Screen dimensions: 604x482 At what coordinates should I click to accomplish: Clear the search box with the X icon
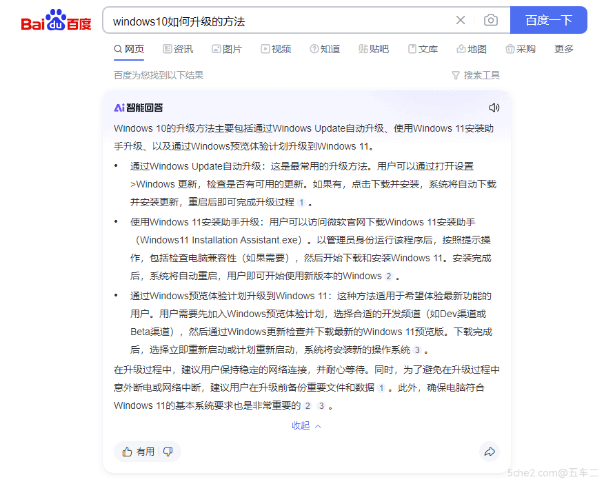460,20
